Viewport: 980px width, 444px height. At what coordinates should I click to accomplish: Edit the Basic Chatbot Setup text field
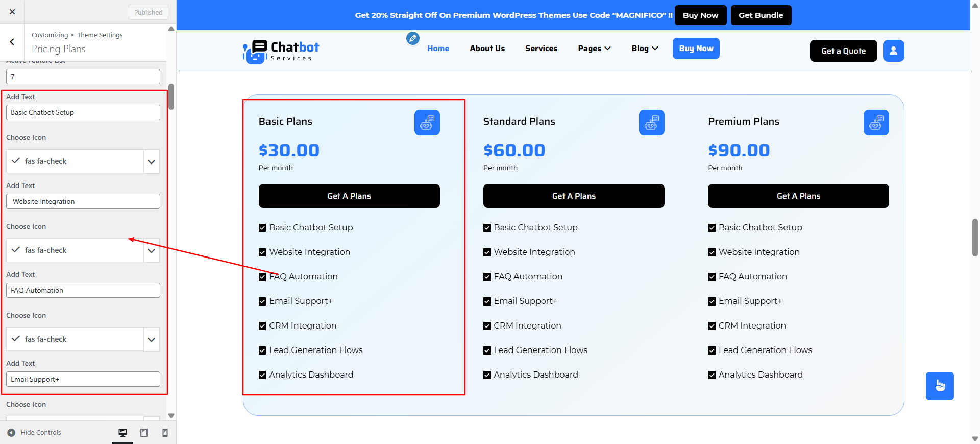[83, 112]
